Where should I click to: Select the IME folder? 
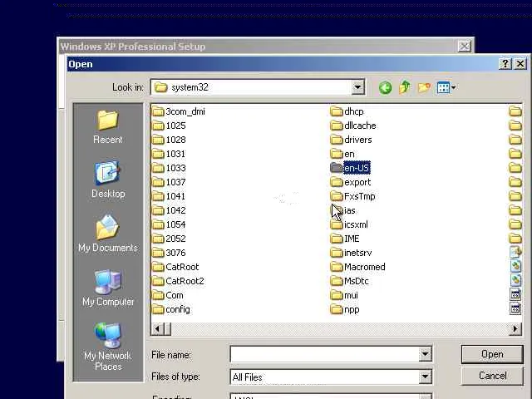(345, 239)
